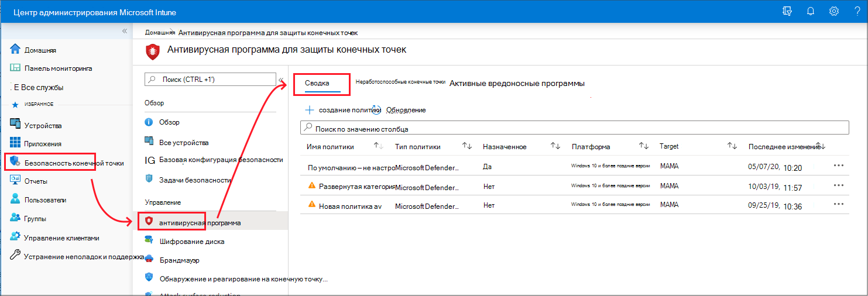Click the Все устройства icon
The height and width of the screenshot is (296, 868).
pyautogui.click(x=149, y=142)
